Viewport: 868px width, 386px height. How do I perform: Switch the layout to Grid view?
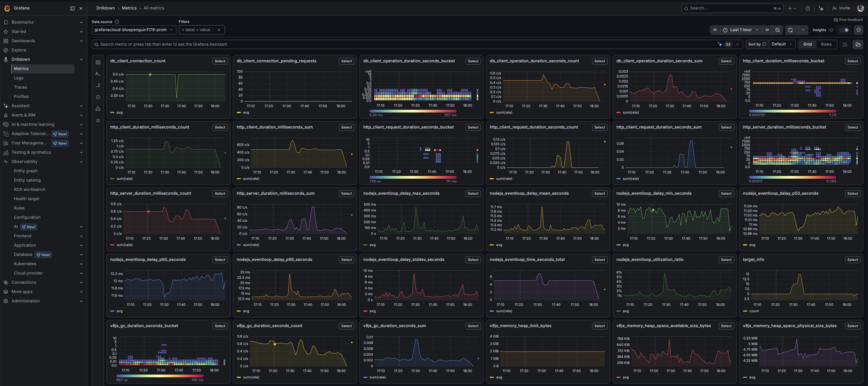click(x=807, y=44)
